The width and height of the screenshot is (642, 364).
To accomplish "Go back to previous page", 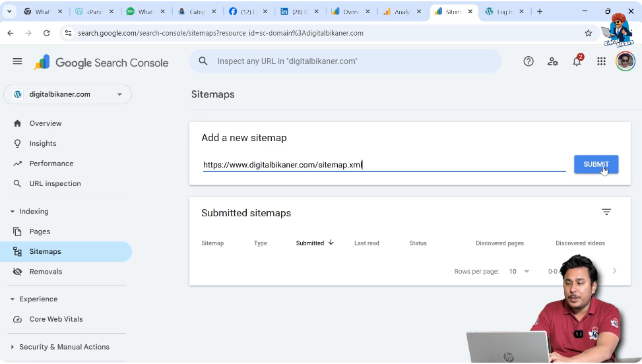I will pyautogui.click(x=11, y=33).
